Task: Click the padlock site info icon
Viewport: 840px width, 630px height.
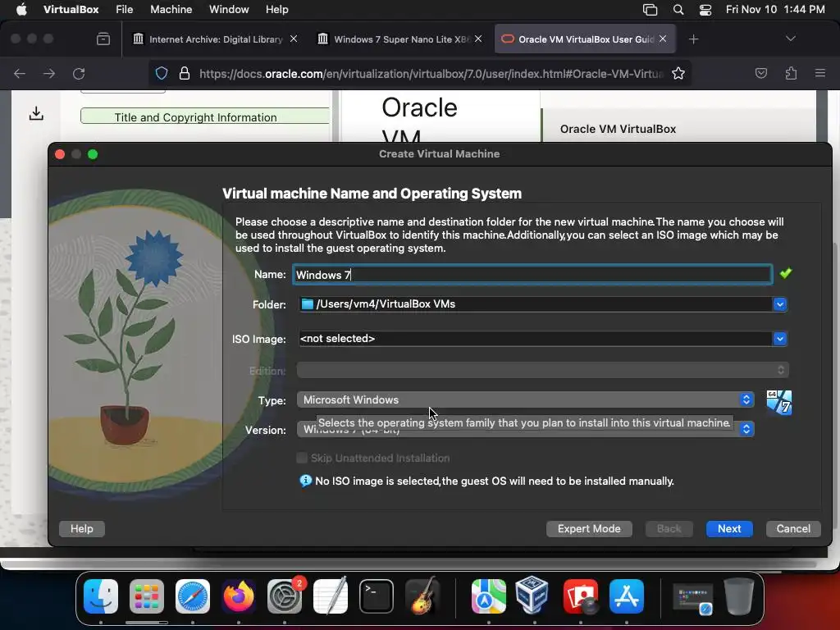Action: pos(185,73)
